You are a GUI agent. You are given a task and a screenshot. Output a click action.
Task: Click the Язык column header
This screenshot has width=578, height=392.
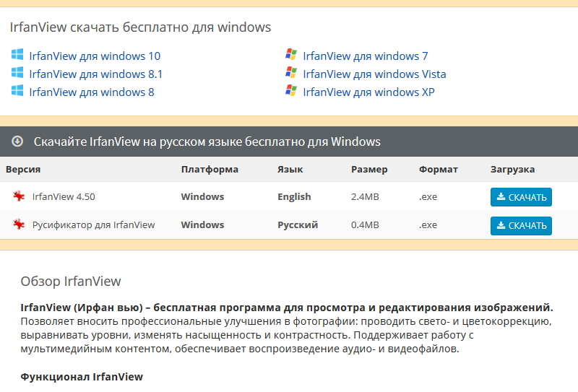tap(290, 170)
